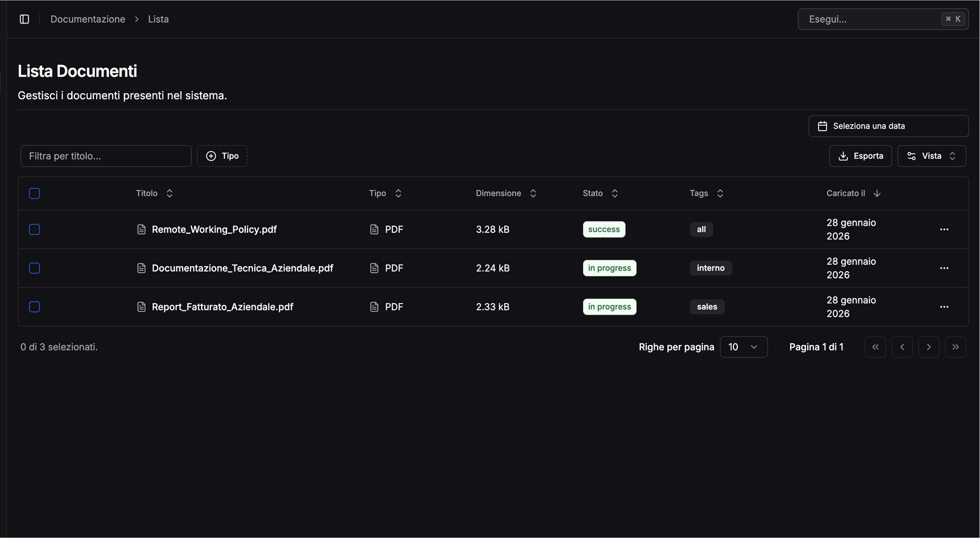Open actions menu for Documentazione_Tecnica_Aziendale.pdf

pyautogui.click(x=944, y=268)
